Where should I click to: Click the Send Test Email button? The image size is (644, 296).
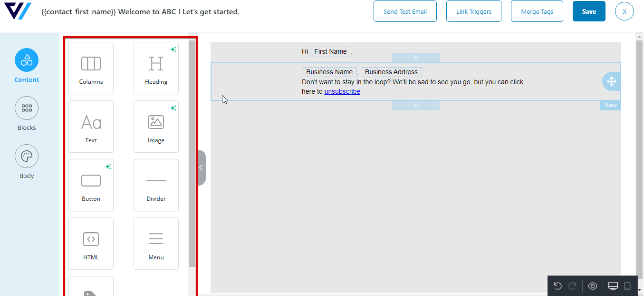pos(405,11)
